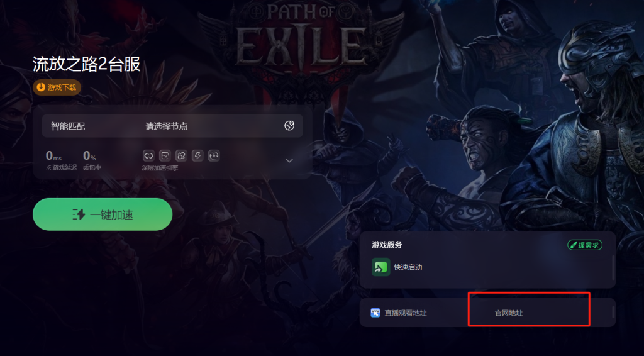Click the link-chain engine icon
The height and width of the screenshot is (356, 644).
pos(148,155)
